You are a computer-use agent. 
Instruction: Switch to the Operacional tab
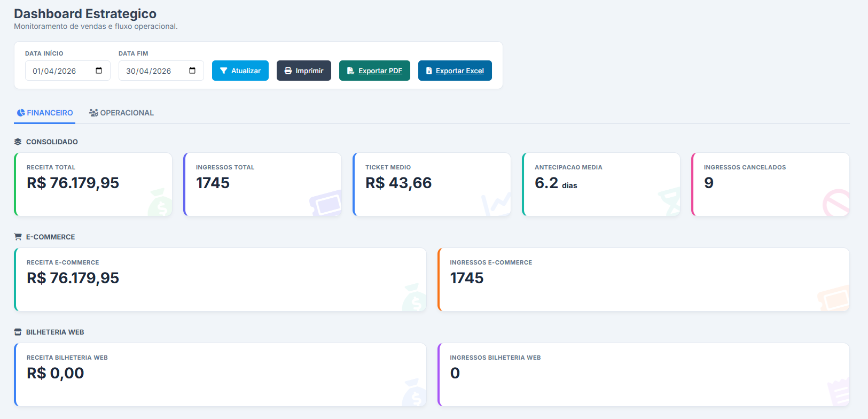click(121, 113)
